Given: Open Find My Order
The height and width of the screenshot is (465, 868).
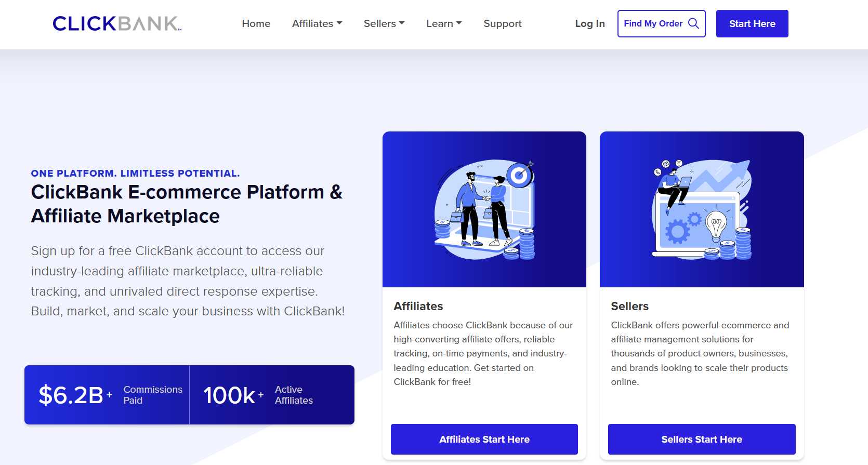Looking at the screenshot, I should pos(653,24).
